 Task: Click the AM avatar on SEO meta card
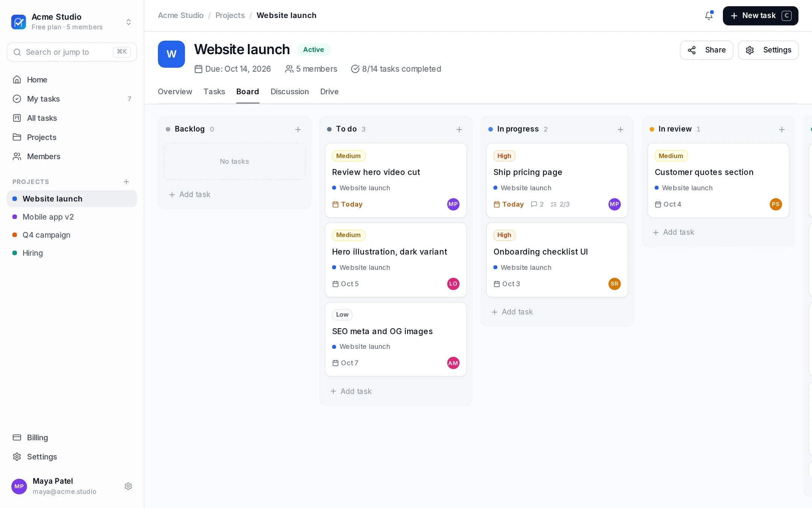pyautogui.click(x=453, y=363)
